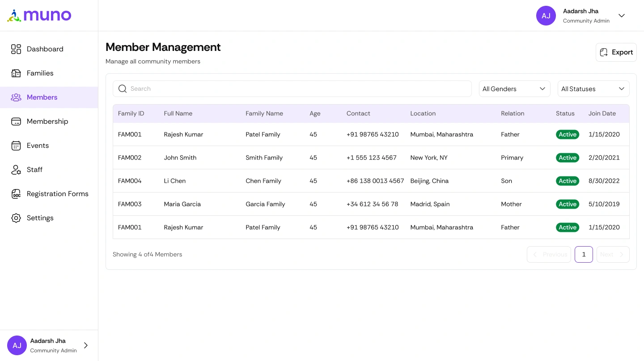
Task: Click the Membership card icon
Action: tap(16, 122)
